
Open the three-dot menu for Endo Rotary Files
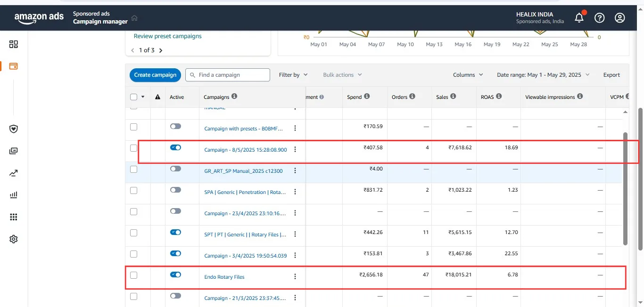(x=295, y=277)
